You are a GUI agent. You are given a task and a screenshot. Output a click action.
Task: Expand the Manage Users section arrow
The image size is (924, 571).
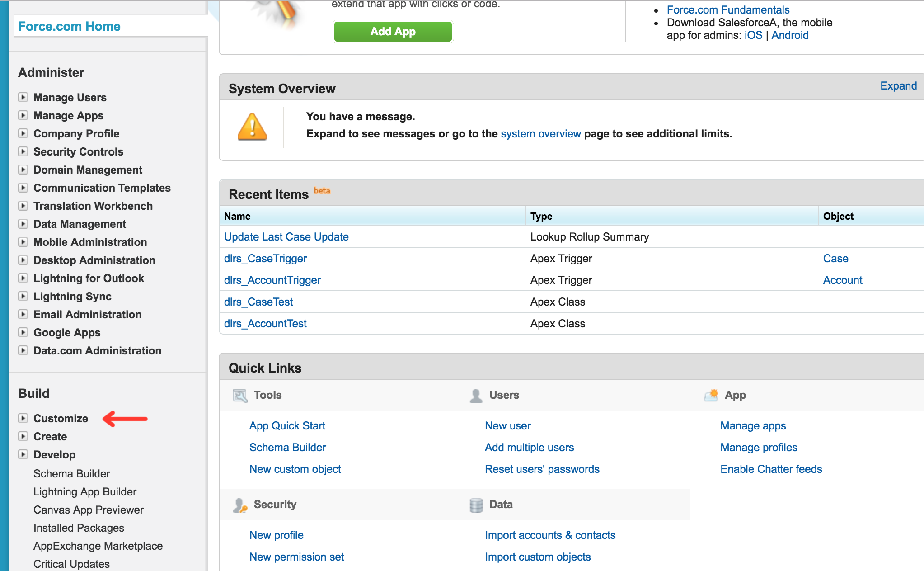point(23,97)
